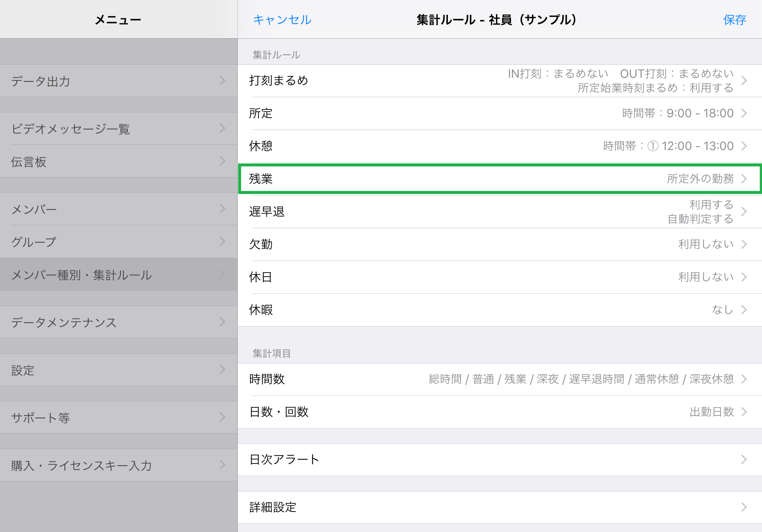Select the 残業 rule row
The width and height of the screenshot is (762, 532).
tap(500, 179)
